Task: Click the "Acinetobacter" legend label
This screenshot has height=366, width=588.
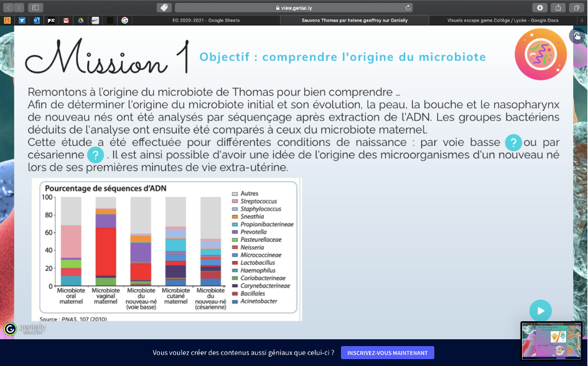Action: pos(259,301)
